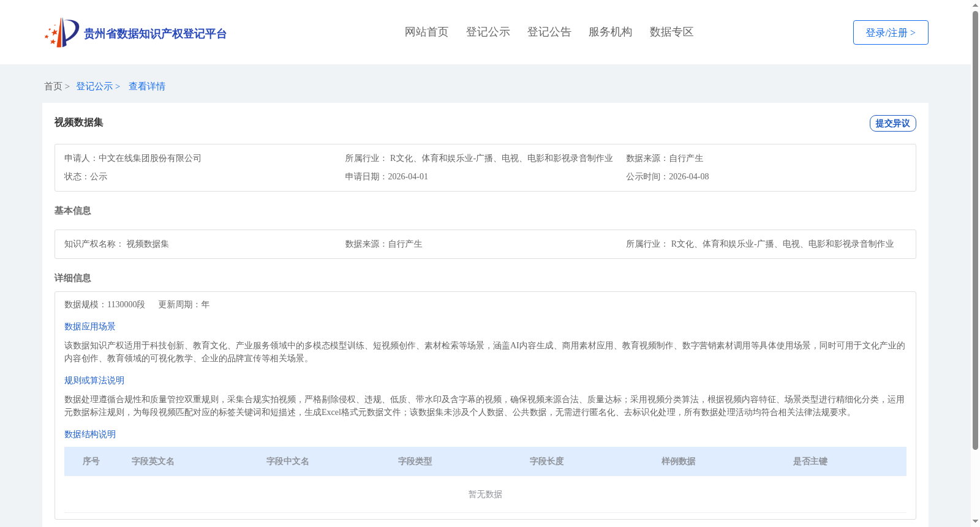Click the 详细信息 section heading
The height and width of the screenshot is (527, 980).
point(72,278)
